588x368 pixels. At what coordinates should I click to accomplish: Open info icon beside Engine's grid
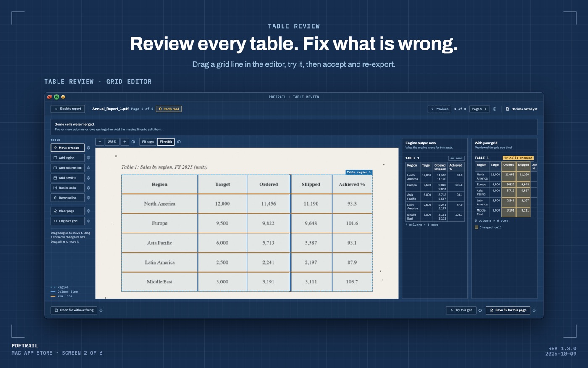pos(89,221)
